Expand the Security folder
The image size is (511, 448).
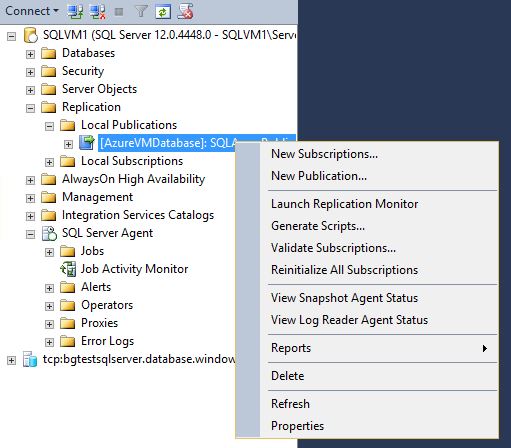pyautogui.click(x=30, y=72)
